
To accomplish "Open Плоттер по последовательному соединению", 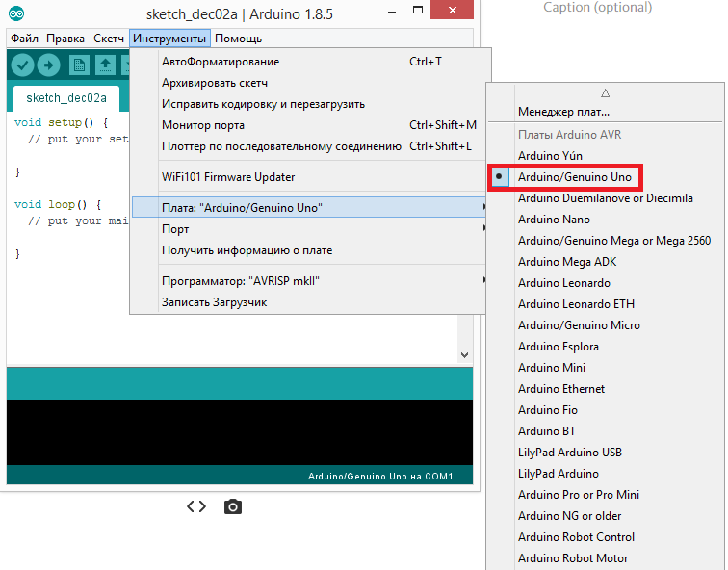I will point(309,146).
